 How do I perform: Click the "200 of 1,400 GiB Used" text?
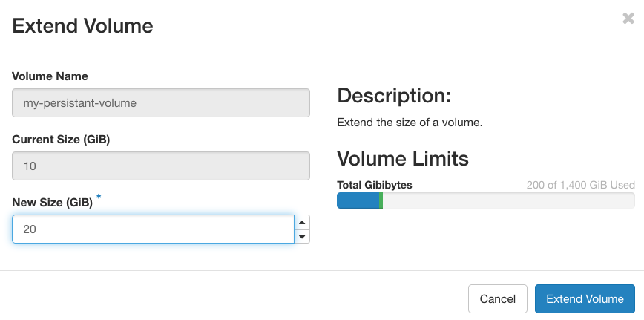pos(579,184)
